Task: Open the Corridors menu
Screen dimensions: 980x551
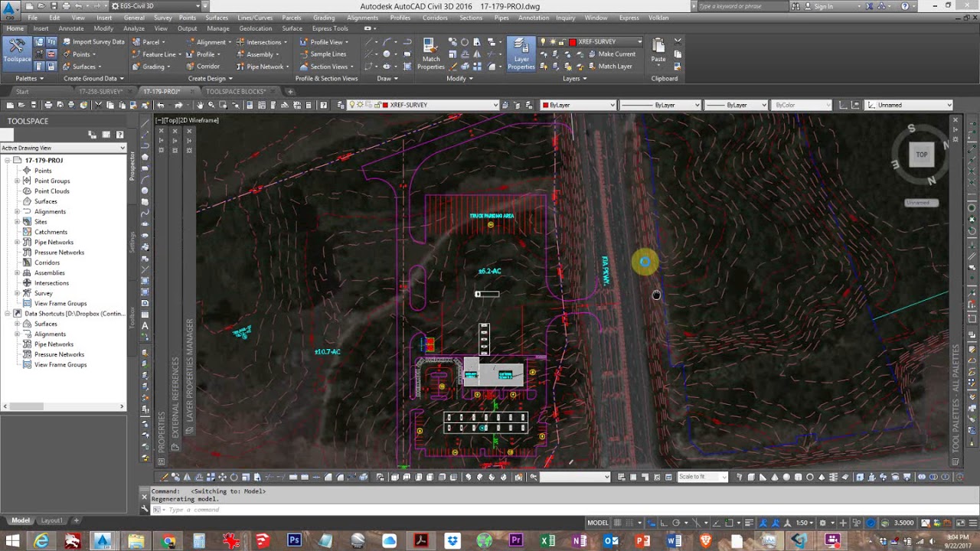Action: 435,18
